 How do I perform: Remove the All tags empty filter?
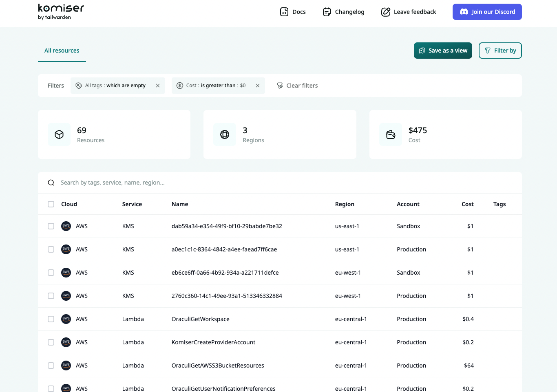[x=158, y=86]
